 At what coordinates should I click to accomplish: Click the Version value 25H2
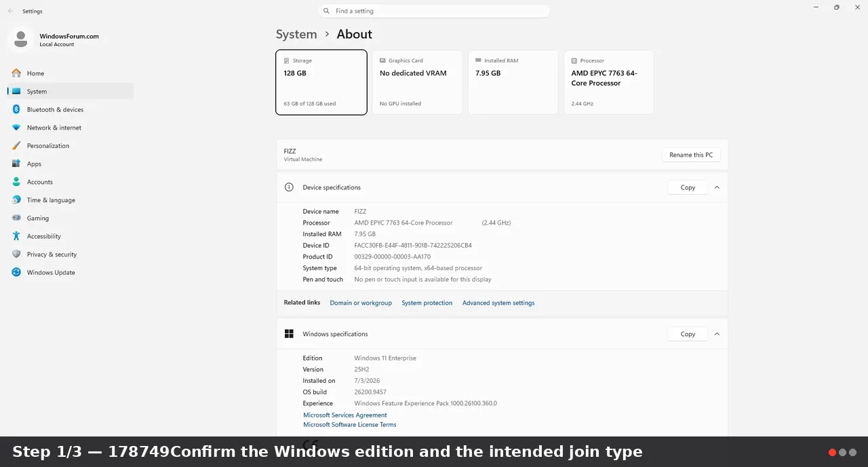click(x=361, y=369)
